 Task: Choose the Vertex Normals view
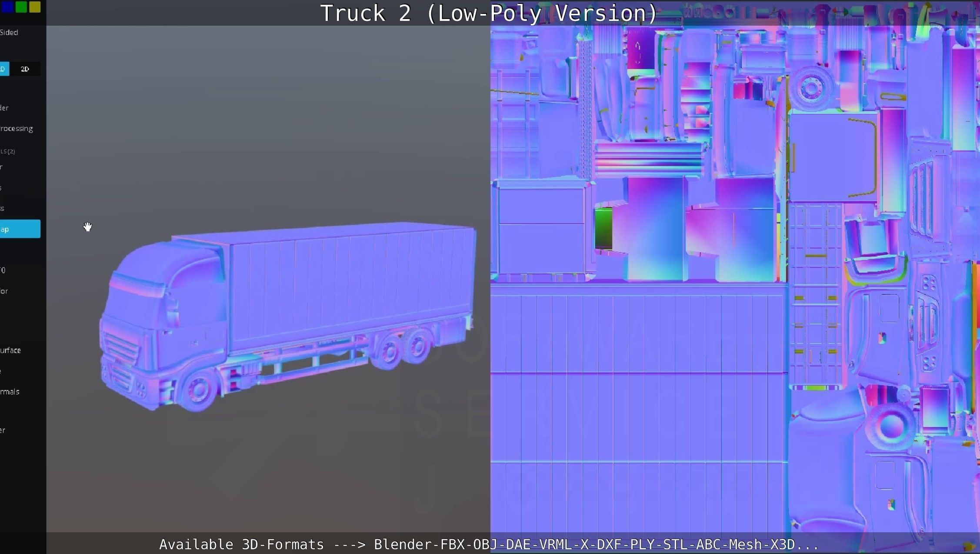[10, 391]
